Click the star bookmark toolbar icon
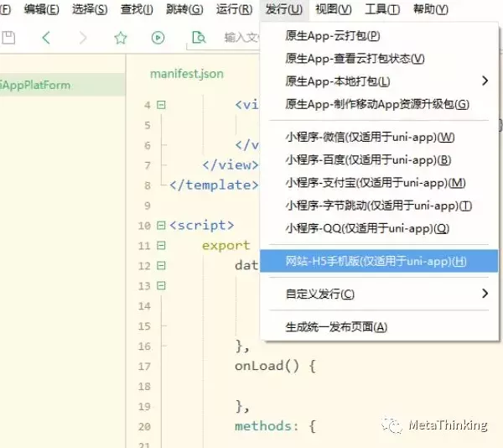The width and height of the screenshot is (503, 448). click(x=121, y=38)
